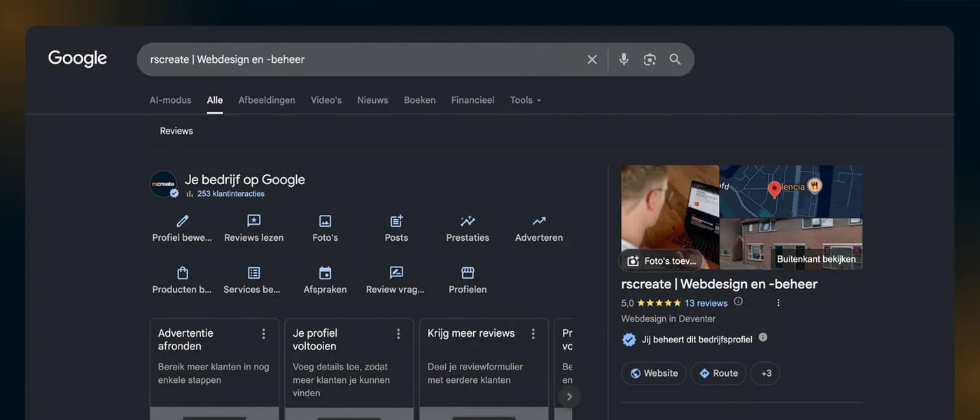This screenshot has height=420, width=980.
Task: Click the info icon next to 13 reviews
Action: tap(738, 302)
